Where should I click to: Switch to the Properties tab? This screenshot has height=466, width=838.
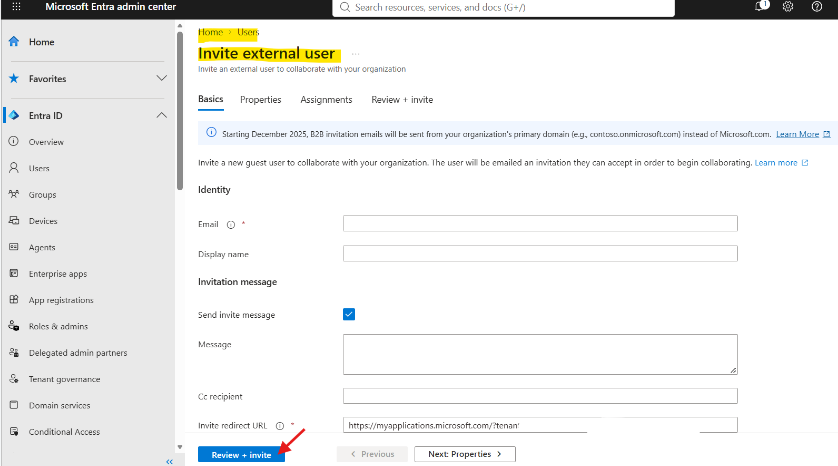(x=260, y=100)
